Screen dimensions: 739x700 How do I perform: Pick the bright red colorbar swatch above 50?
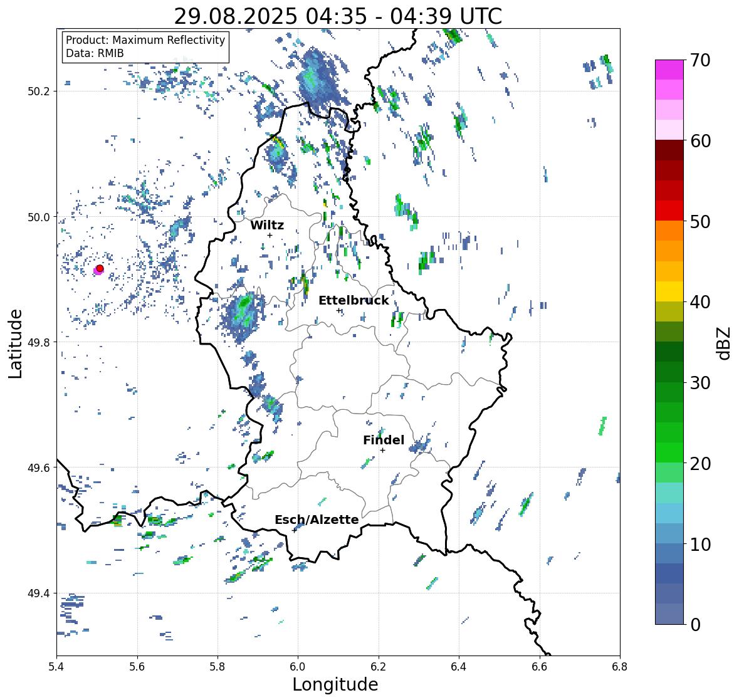669,211
